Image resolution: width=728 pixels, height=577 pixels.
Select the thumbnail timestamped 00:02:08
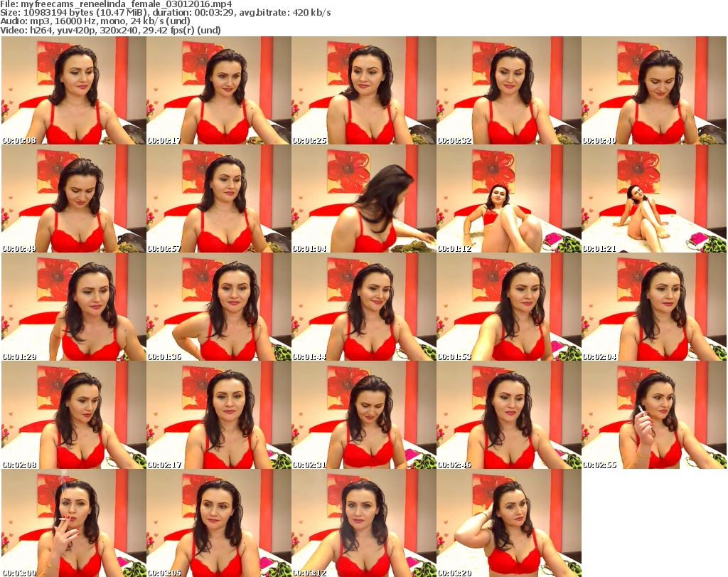pyautogui.click(x=74, y=415)
